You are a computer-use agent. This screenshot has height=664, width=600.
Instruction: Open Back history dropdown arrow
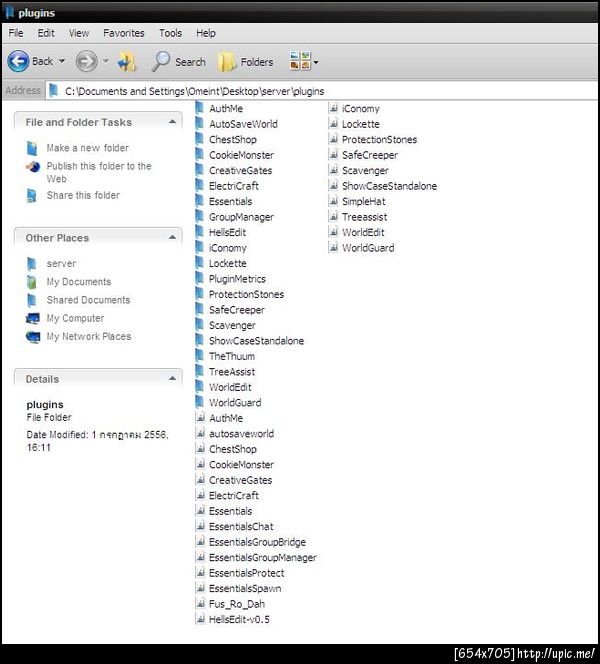click(62, 61)
